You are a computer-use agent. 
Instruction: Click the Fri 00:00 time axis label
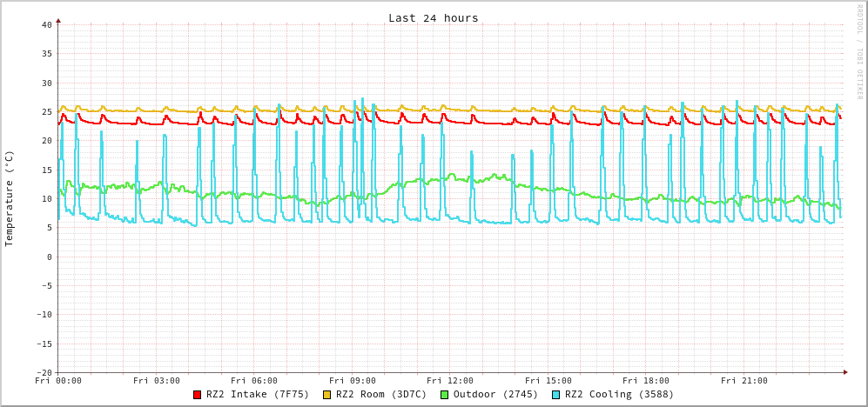coord(58,381)
